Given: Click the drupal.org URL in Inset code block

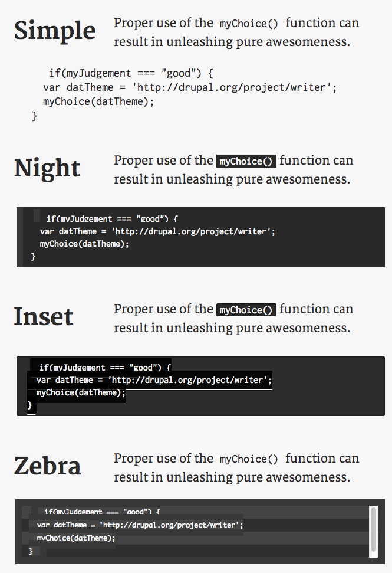Looking at the screenshot, I should tap(187, 380).
